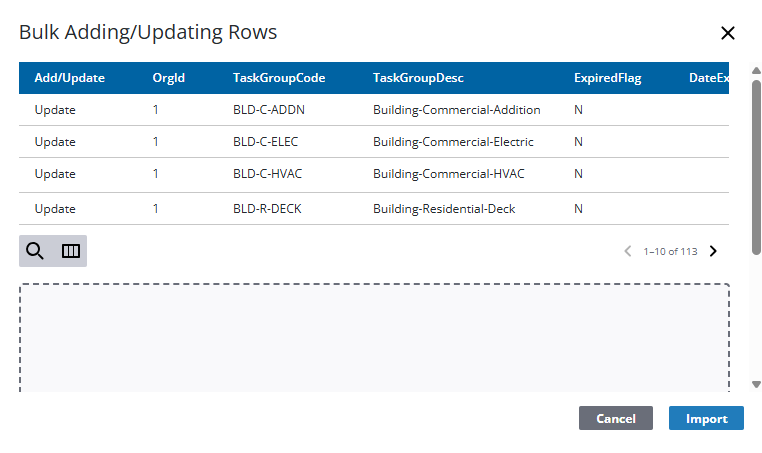Go to next page of rows

point(713,251)
